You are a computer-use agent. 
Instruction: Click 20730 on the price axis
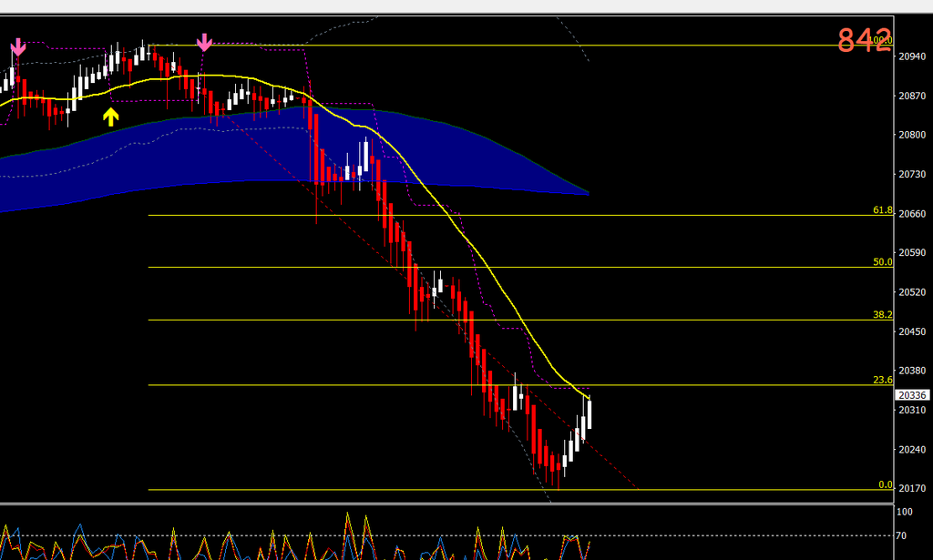pyautogui.click(x=912, y=174)
